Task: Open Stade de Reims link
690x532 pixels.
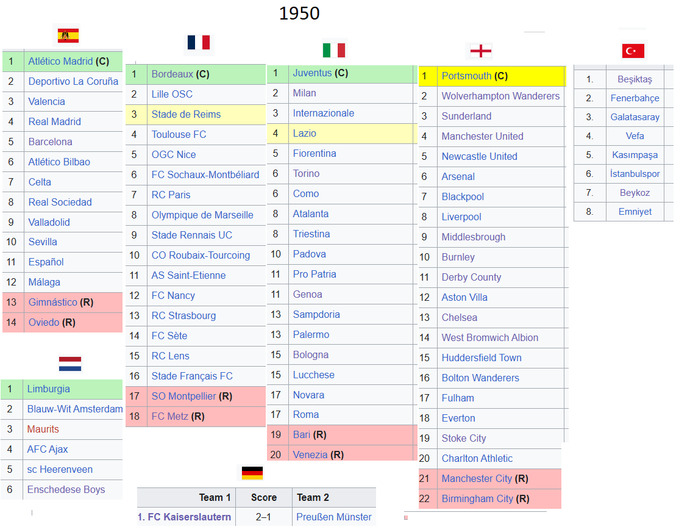Action: point(186,114)
